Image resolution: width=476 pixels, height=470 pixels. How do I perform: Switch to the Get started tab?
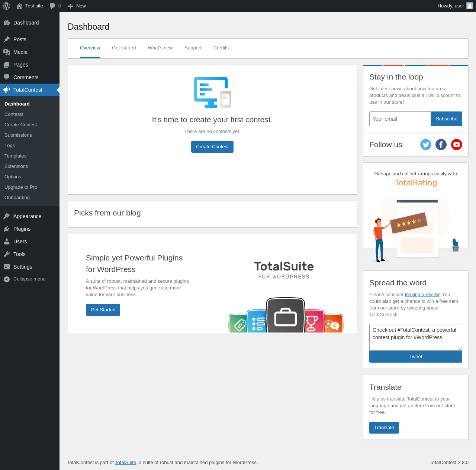[x=124, y=48]
